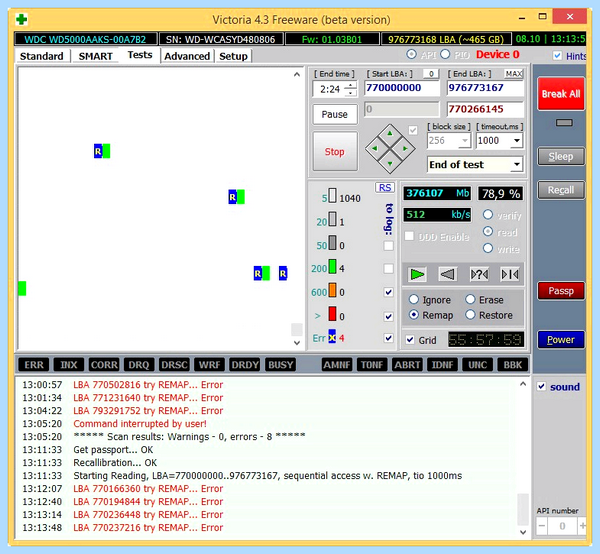Click the Pause button
This screenshot has height=554, width=600.
click(x=334, y=114)
